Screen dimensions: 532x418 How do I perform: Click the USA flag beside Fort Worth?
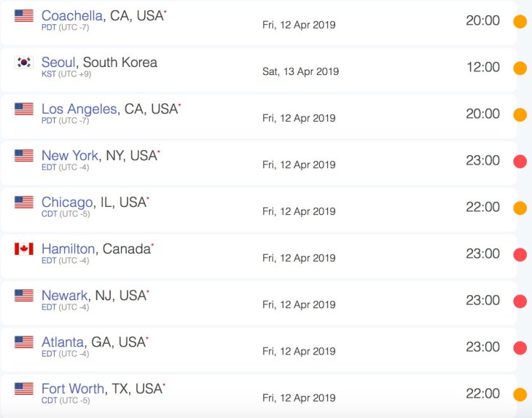coord(24,388)
